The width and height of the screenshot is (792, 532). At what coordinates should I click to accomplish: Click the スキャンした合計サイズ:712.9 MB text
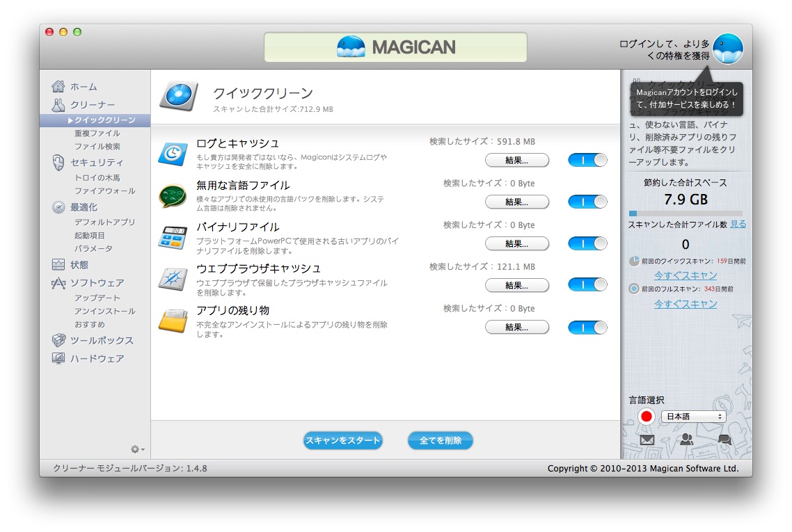(273, 109)
